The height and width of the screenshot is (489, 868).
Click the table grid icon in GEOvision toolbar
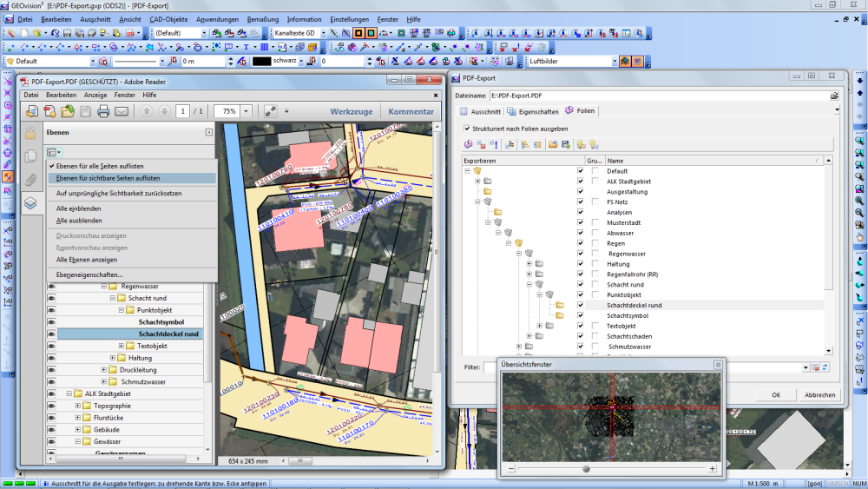pyautogui.click(x=264, y=47)
